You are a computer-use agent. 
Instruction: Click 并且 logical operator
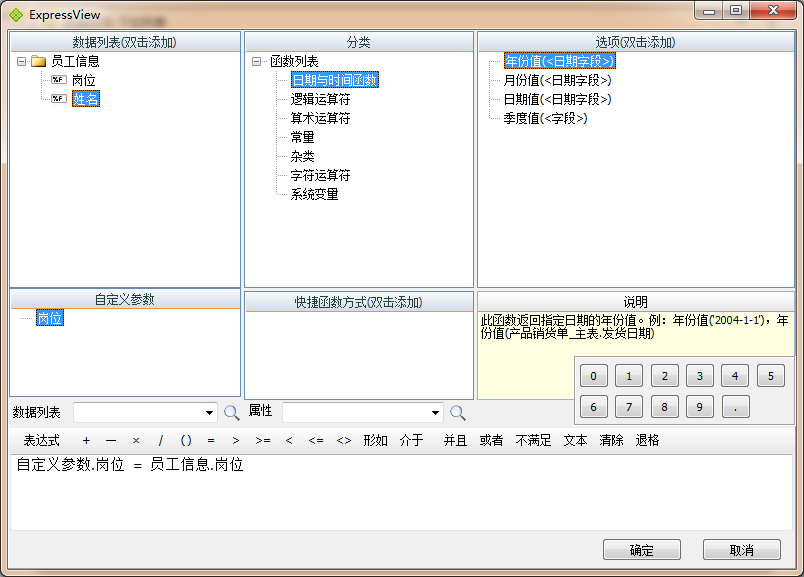[x=455, y=440]
